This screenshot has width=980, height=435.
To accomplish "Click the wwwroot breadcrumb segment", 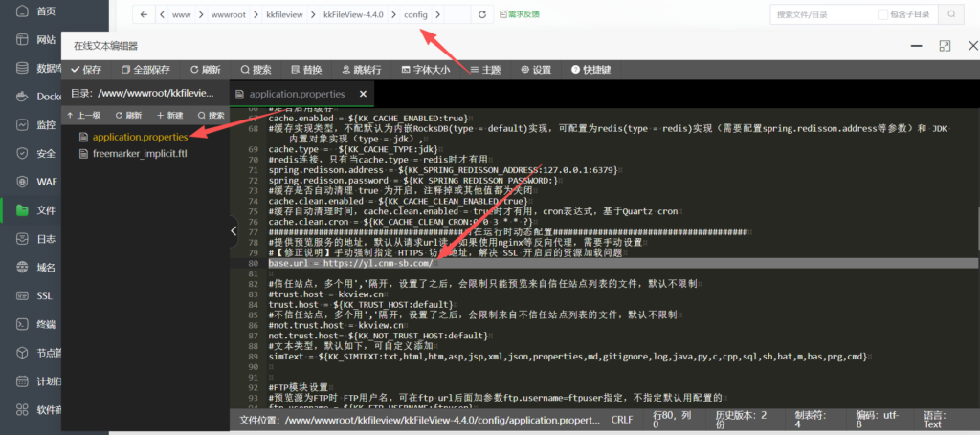I will (228, 14).
